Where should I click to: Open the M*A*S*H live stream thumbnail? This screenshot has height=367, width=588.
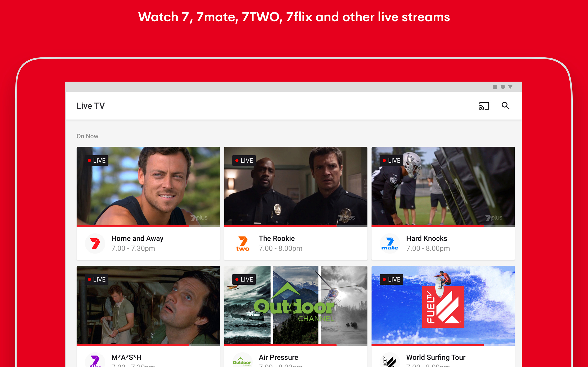point(148,305)
